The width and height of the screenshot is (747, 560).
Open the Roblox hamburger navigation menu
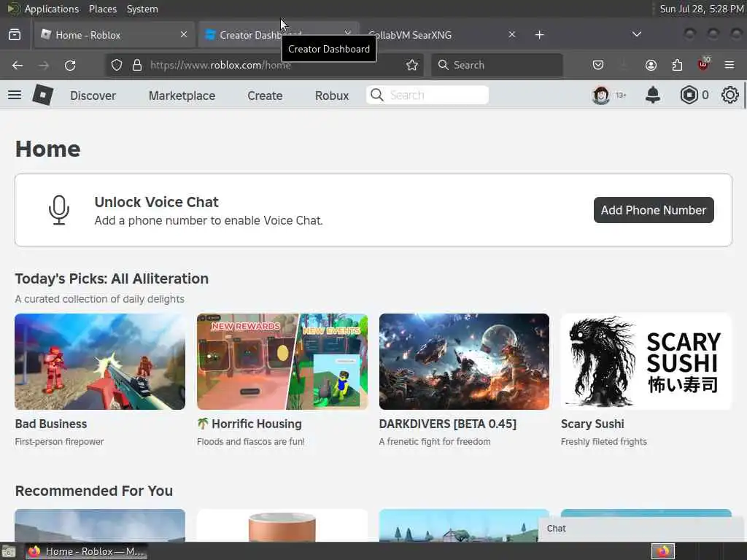[15, 95]
